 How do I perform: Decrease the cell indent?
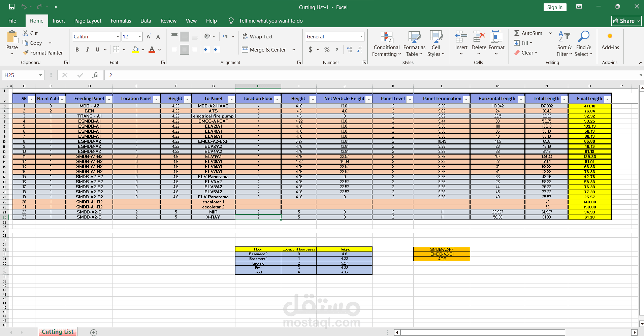[207, 49]
